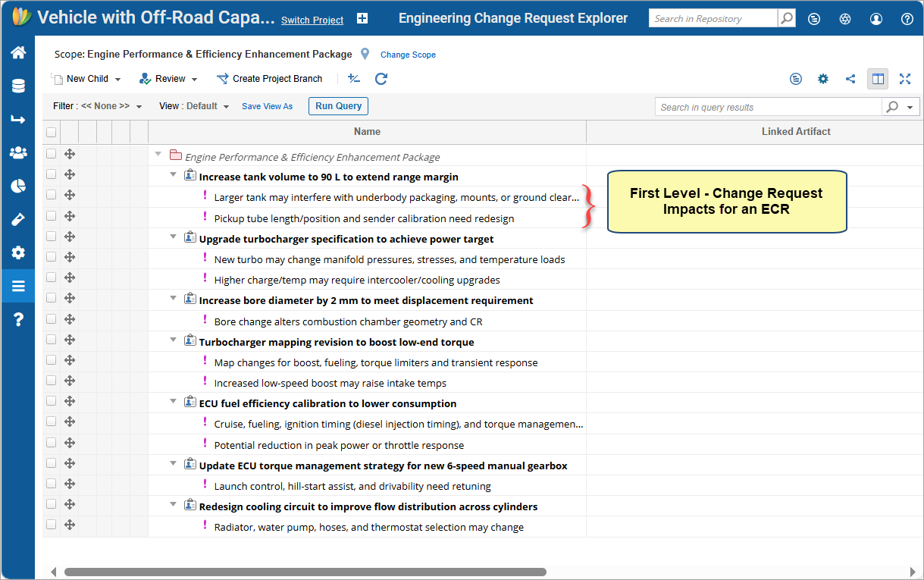Viewport: 924px width, 580px height.
Task: Click the horizontal scrollbar at bottom
Action: pyautogui.click(x=305, y=572)
